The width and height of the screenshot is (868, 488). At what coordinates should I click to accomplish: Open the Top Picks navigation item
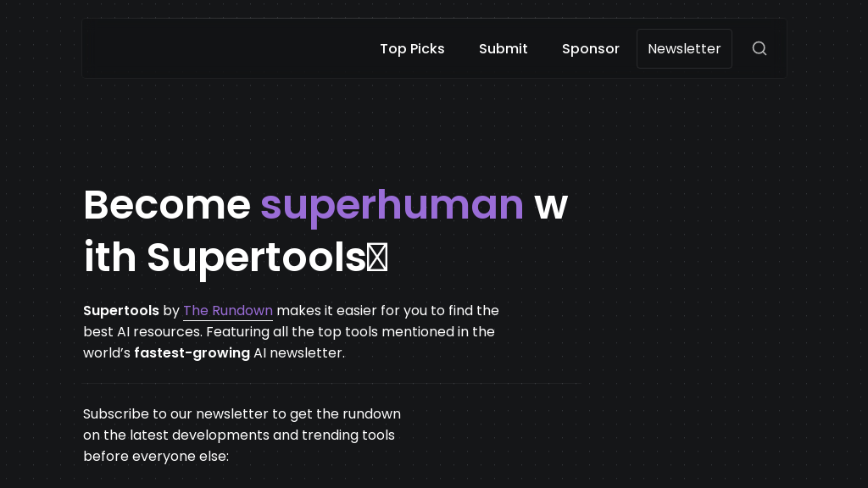[x=412, y=48]
